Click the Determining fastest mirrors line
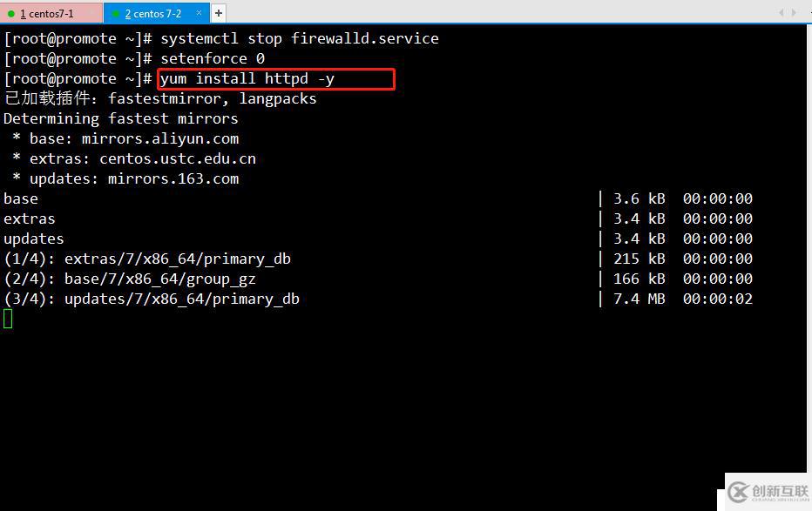The width and height of the screenshot is (812, 511). (120, 118)
